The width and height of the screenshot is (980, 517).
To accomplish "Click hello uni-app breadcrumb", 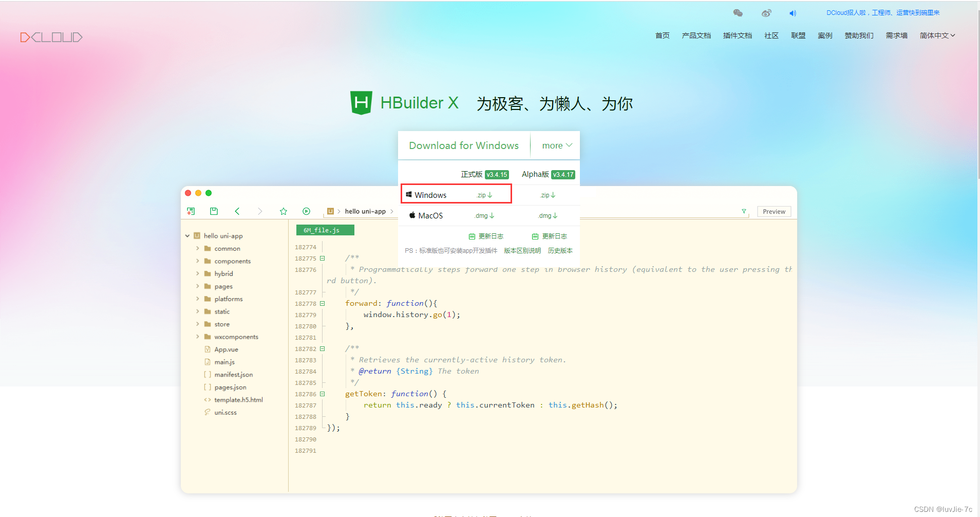I will coord(365,211).
